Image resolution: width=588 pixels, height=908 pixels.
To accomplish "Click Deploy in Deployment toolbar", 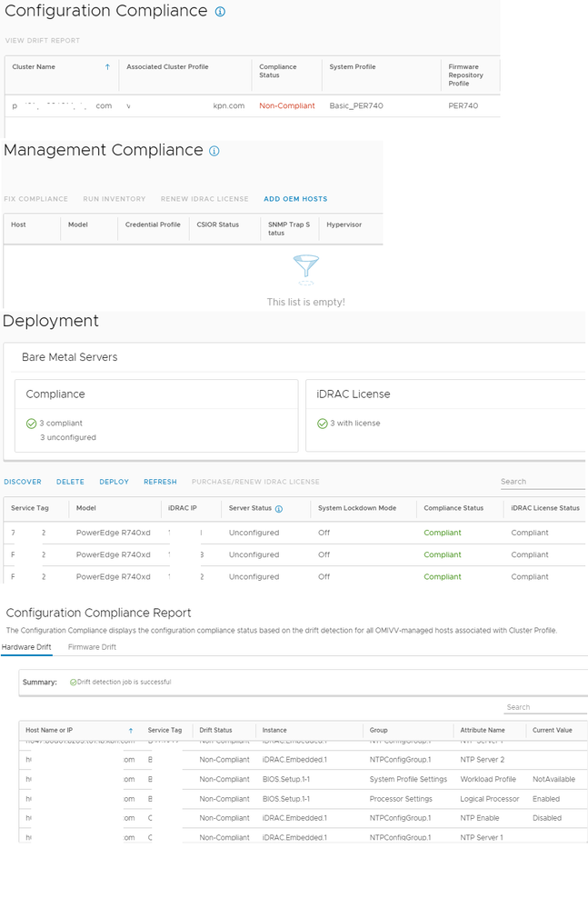I will point(114,482).
